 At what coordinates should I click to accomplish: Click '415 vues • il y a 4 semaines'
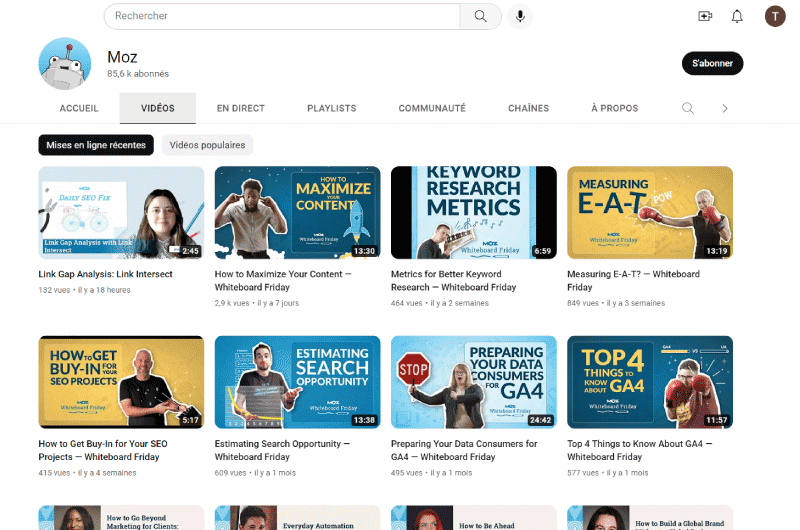coord(87,473)
